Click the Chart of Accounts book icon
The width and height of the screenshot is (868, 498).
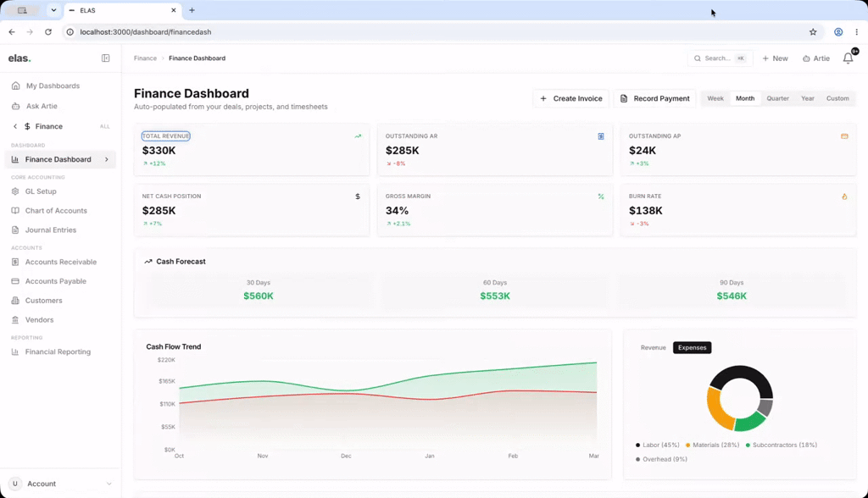15,211
